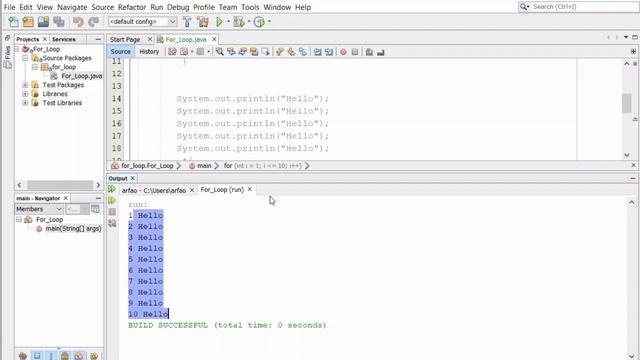Click Shift Line Left icon in editor toolbar
The image size is (640, 360).
tap(318, 52)
